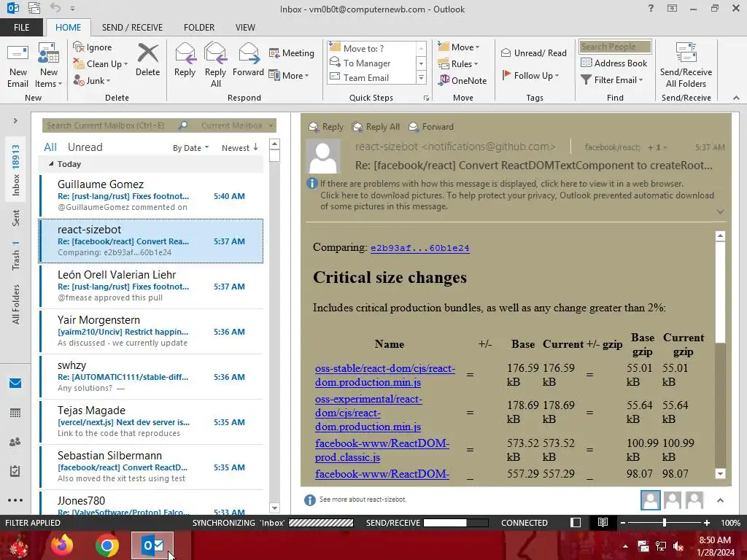Open the Filter Email menu
Screen dimensions: 747x560
pyautogui.click(x=612, y=80)
